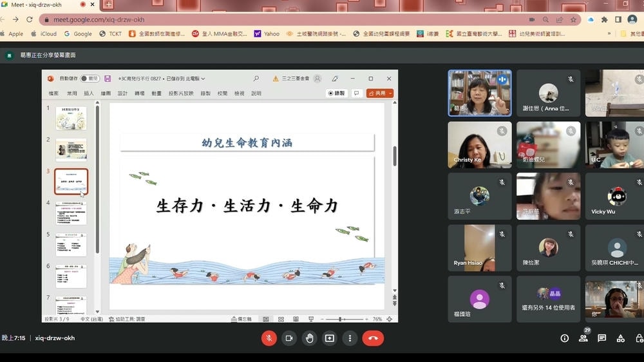The image size is (644, 362).
Task: Open the 投影片放映 (Slide Show) tab
Action: click(x=181, y=93)
